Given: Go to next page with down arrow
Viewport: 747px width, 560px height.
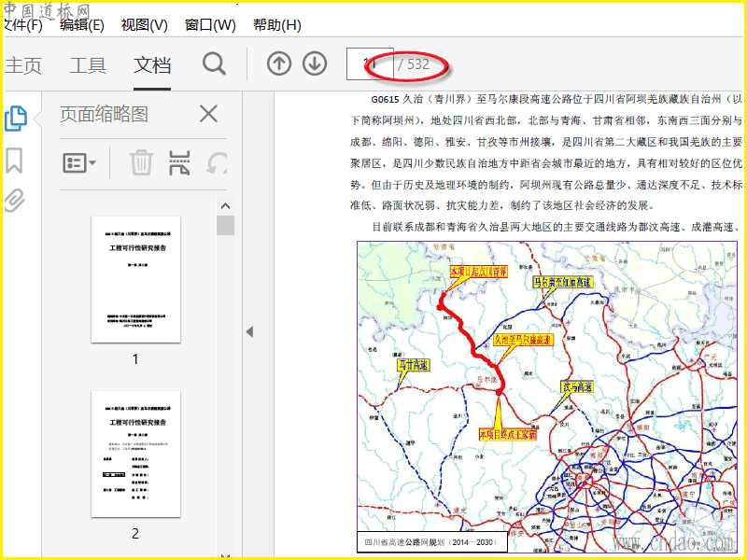Looking at the screenshot, I should pyautogui.click(x=315, y=63).
